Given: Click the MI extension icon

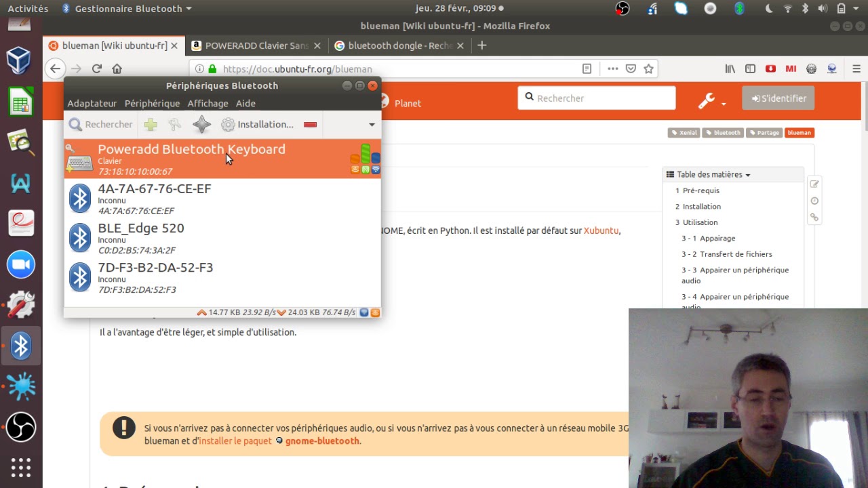Looking at the screenshot, I should pyautogui.click(x=791, y=68).
